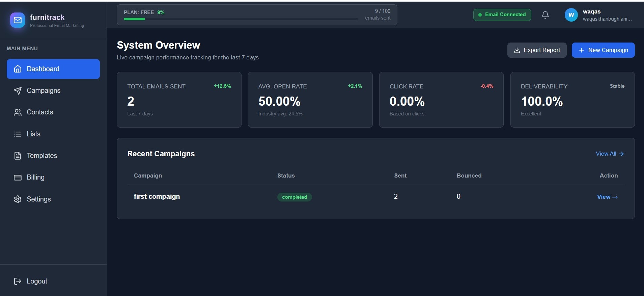The height and width of the screenshot is (296, 644).
Task: Click the 'MAIN MENU' sidebar label
Action: point(22,49)
